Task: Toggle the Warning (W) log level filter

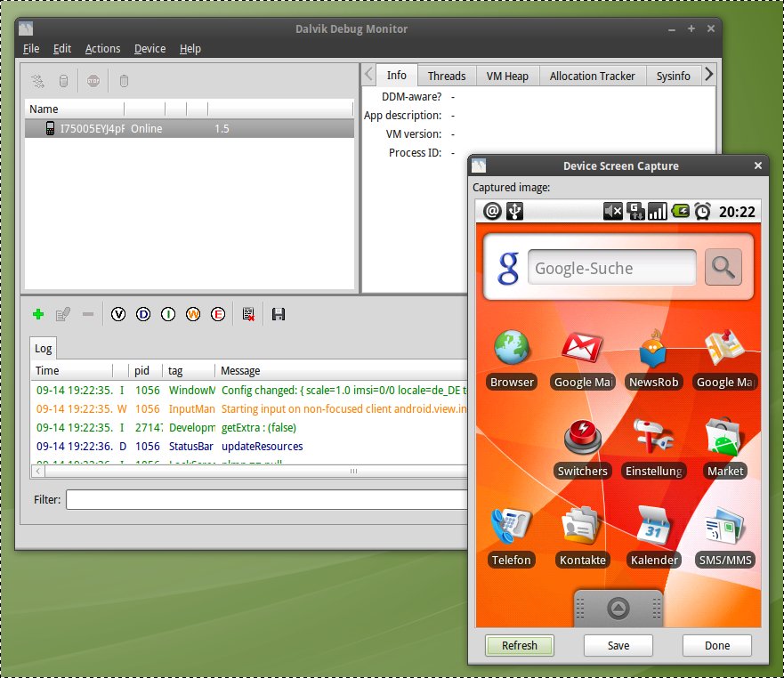Action: point(193,314)
